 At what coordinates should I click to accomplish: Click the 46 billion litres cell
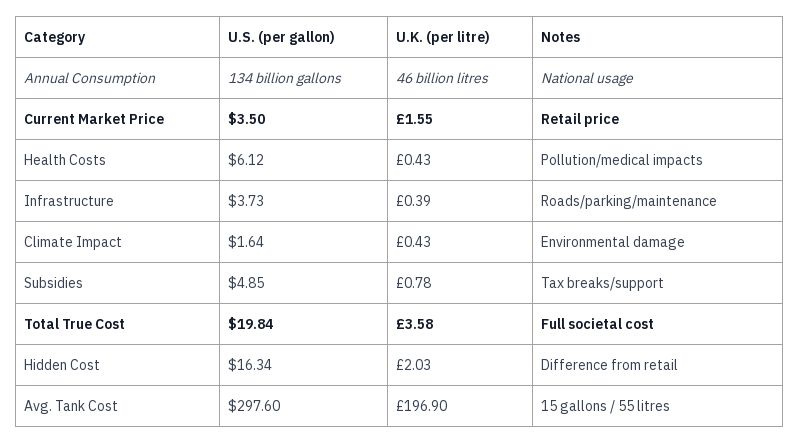460,78
